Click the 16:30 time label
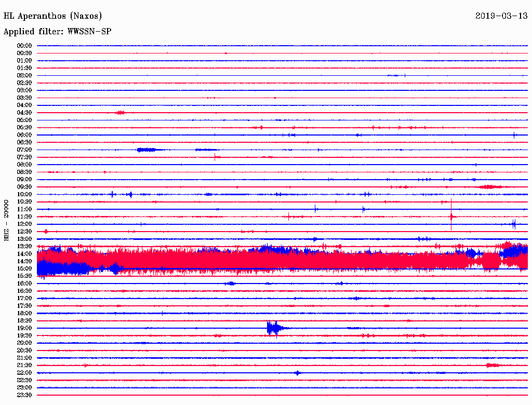Image resolution: width=532 pixels, height=405 pixels. coord(24,291)
